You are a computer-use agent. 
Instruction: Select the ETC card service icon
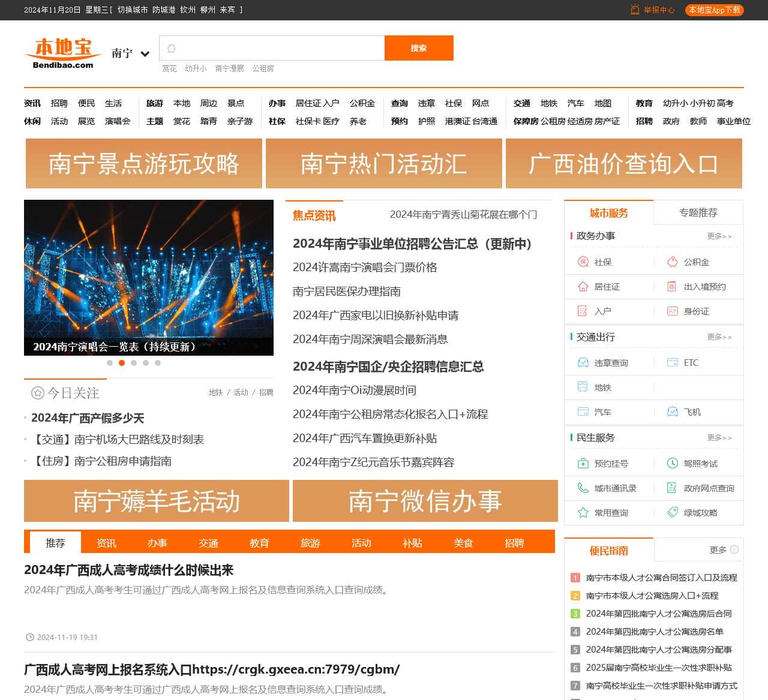pos(671,362)
